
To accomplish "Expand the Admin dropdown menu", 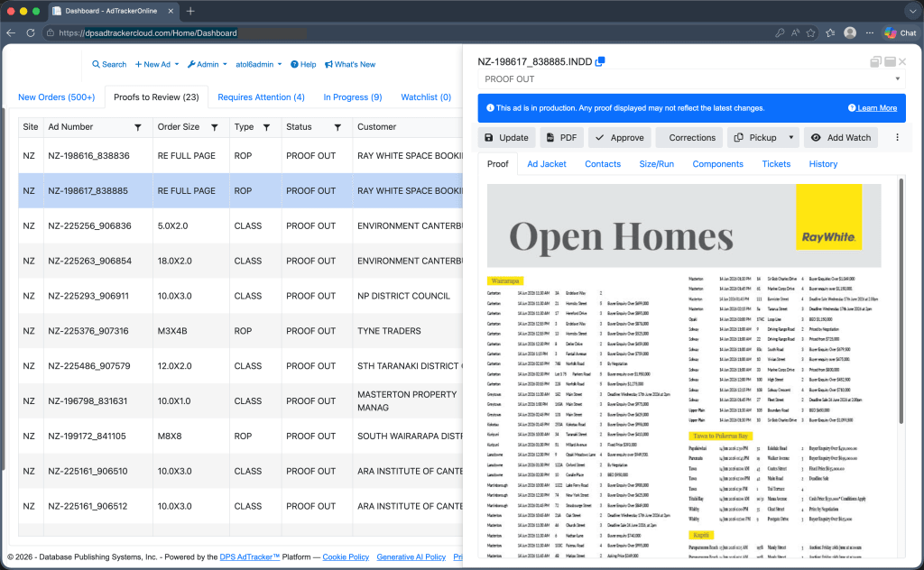I will [207, 64].
